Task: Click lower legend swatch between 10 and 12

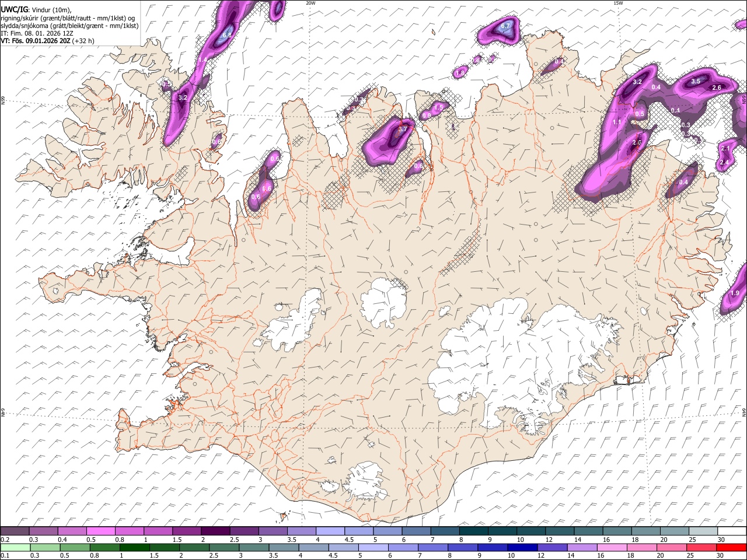Action: coord(523,547)
